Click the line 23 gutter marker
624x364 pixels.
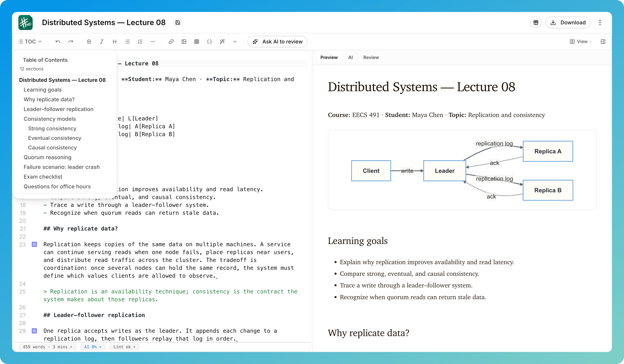[x=34, y=244]
